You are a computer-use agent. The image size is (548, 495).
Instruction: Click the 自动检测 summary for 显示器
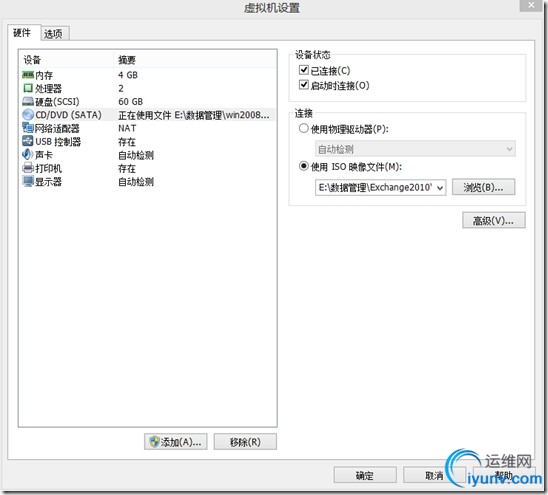tap(136, 181)
